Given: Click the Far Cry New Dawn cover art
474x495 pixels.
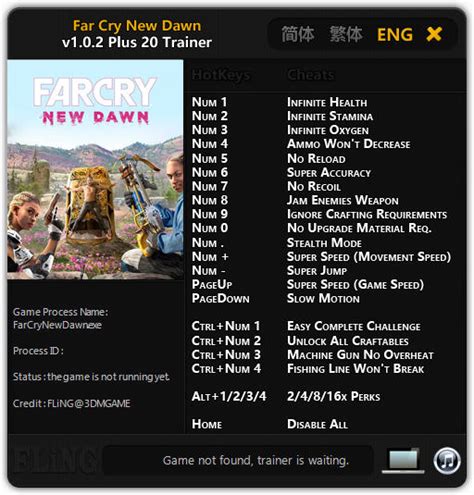Looking at the screenshot, I should pos(95,169).
